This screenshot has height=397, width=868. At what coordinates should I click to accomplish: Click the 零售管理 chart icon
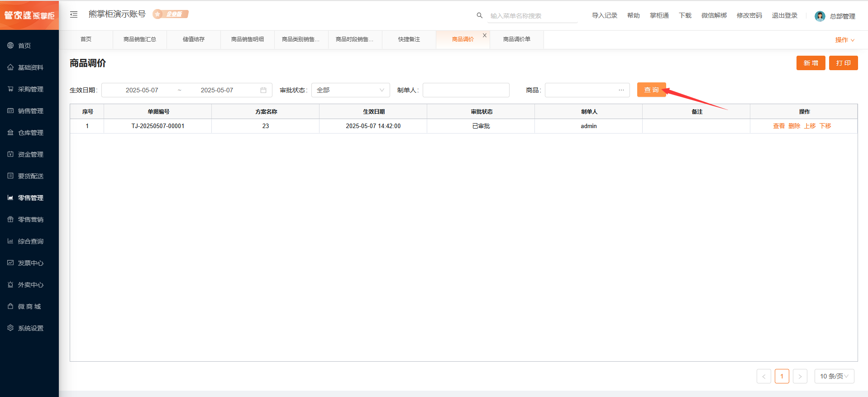(10, 197)
